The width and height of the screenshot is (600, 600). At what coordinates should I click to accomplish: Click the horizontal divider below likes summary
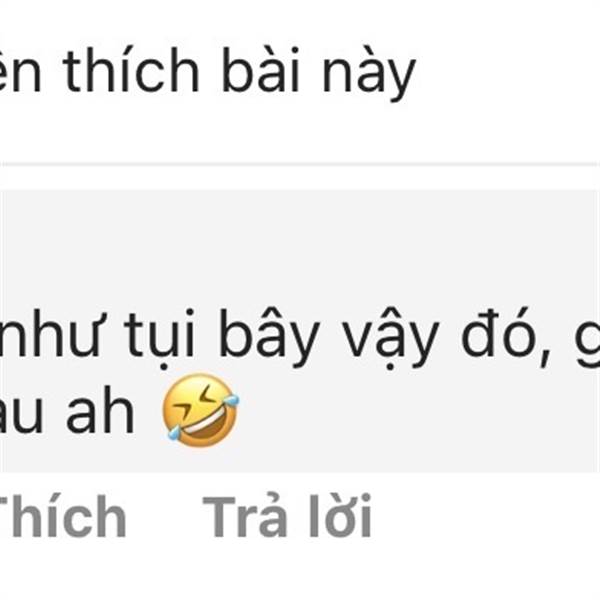coord(300,165)
